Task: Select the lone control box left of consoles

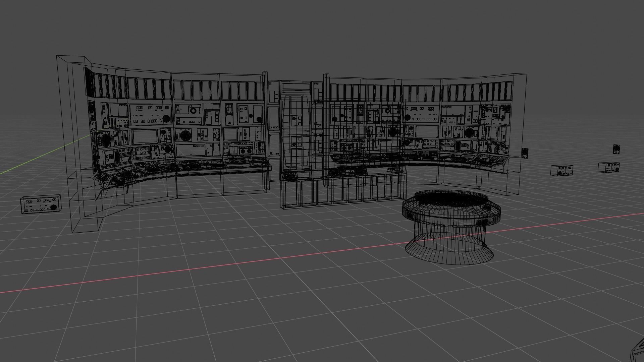Action: (41, 204)
